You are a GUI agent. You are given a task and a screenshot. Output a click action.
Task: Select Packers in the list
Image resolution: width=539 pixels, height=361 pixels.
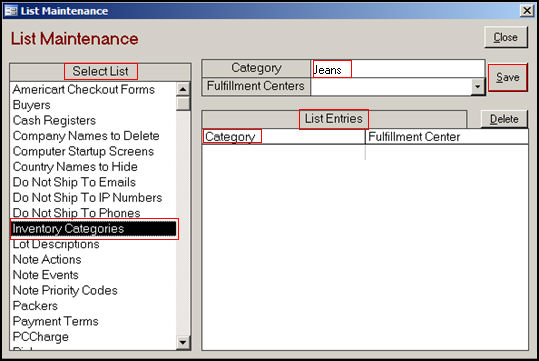[94, 306]
